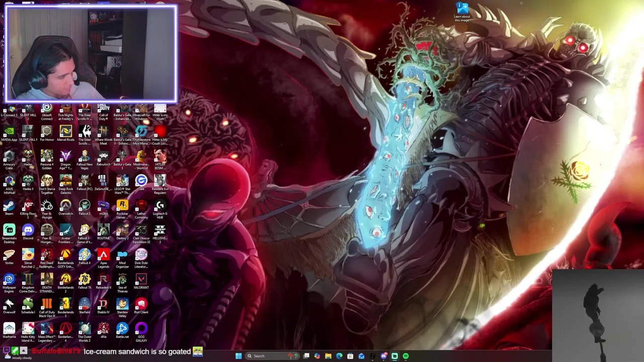Open the Apex Legends shortcut
644x362 pixels.
pyautogui.click(x=103, y=258)
